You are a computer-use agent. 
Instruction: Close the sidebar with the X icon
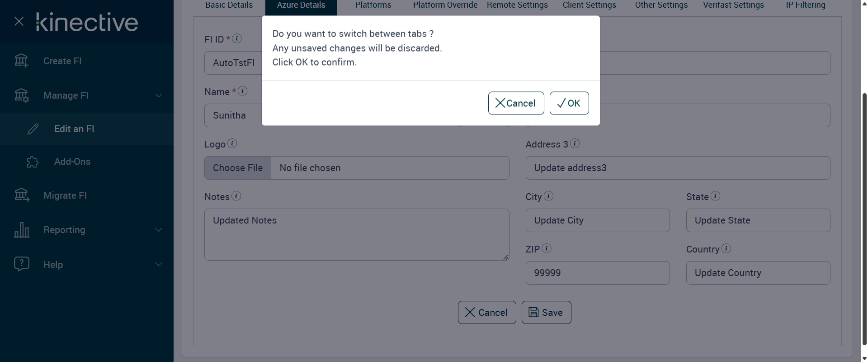click(x=19, y=21)
